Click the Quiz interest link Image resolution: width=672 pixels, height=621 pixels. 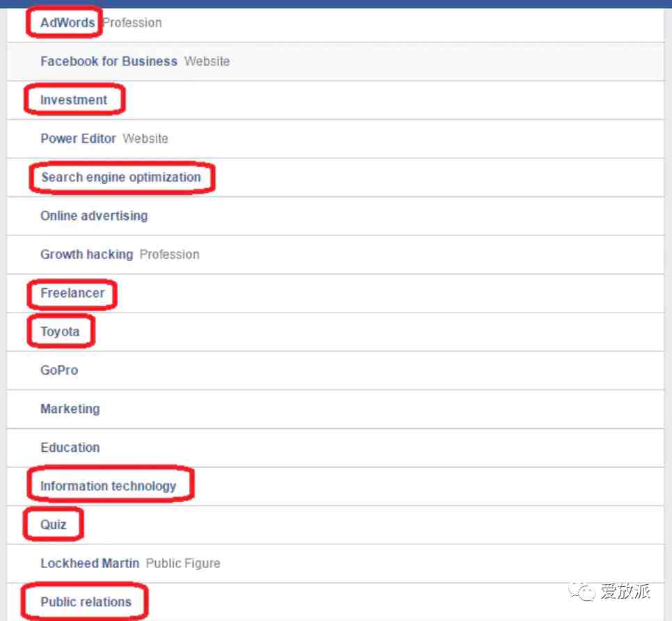point(53,524)
